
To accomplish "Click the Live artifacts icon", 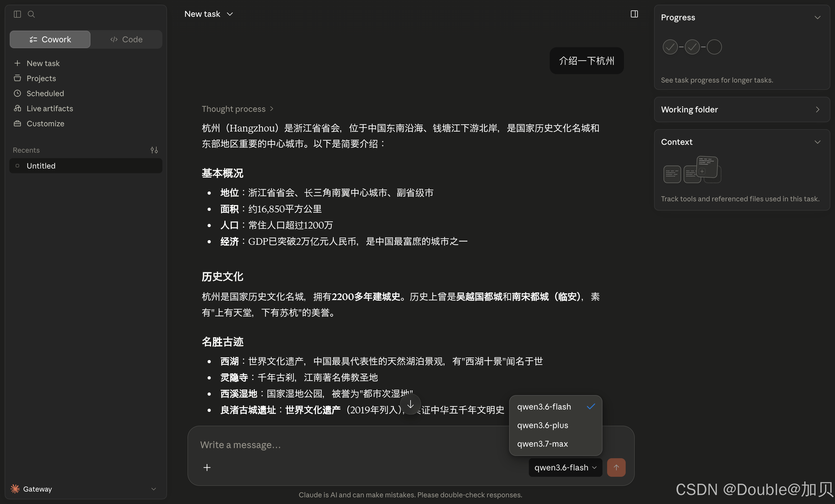I will [x=17, y=108].
